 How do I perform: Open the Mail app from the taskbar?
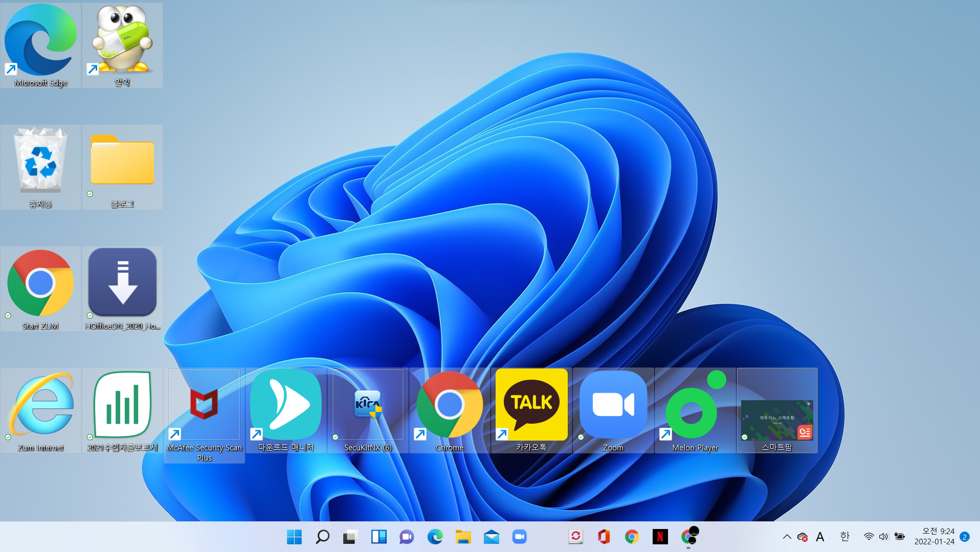tap(491, 537)
